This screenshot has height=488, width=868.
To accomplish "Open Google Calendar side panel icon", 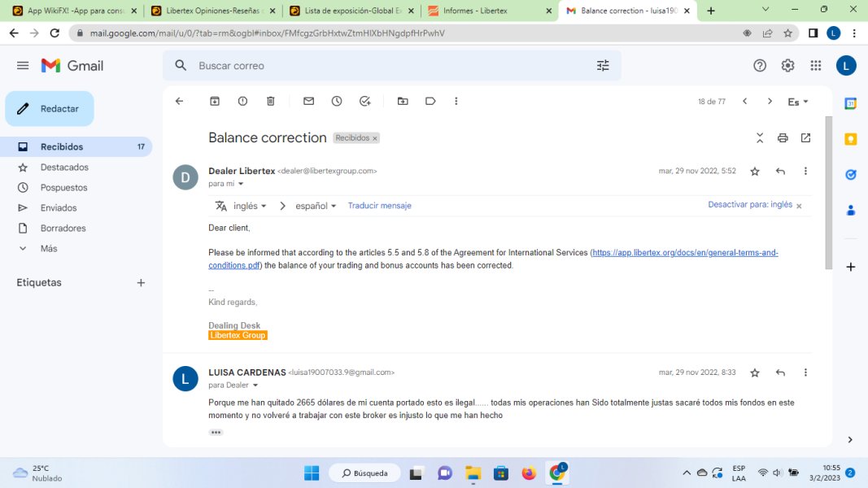I will pos(851,103).
